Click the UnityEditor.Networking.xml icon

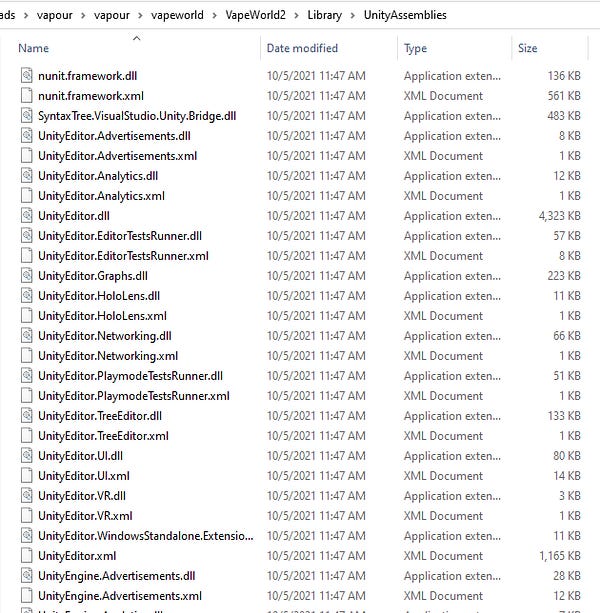pos(27,355)
